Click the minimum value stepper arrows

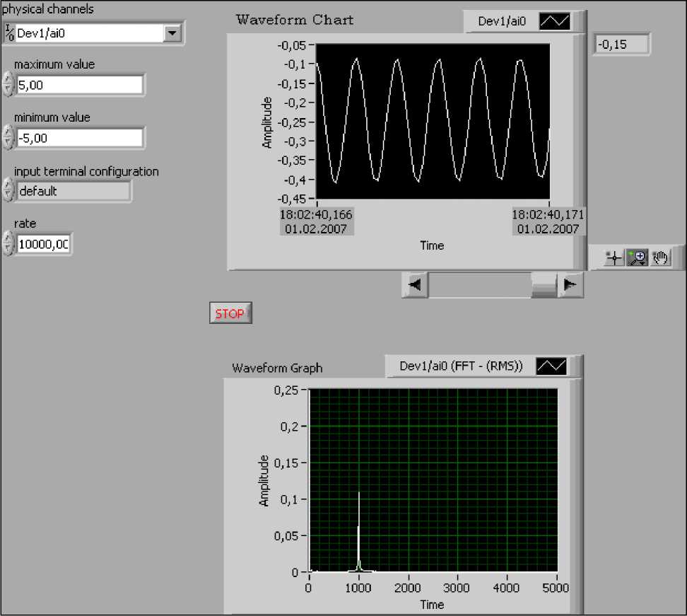pyautogui.click(x=8, y=138)
